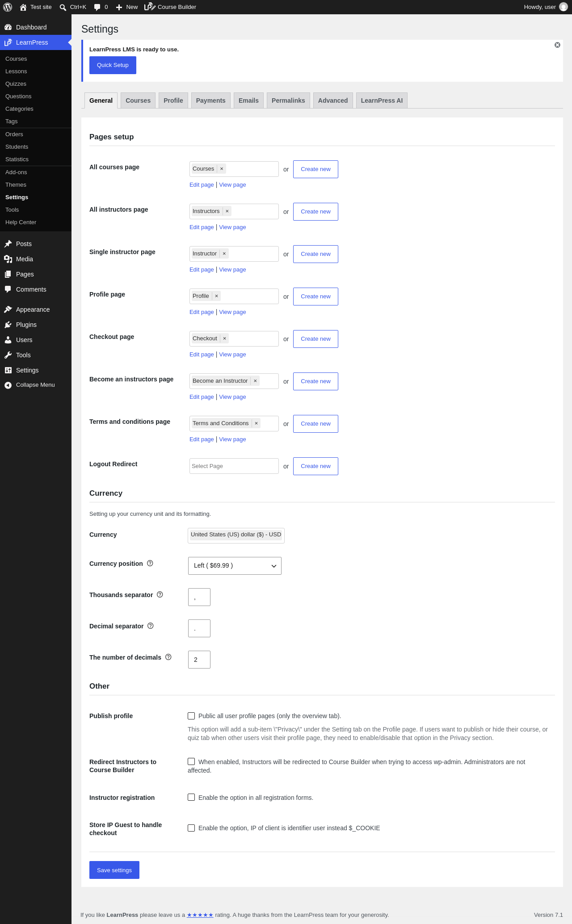
Task: Switch to the Courses settings tab
Action: [x=138, y=100]
